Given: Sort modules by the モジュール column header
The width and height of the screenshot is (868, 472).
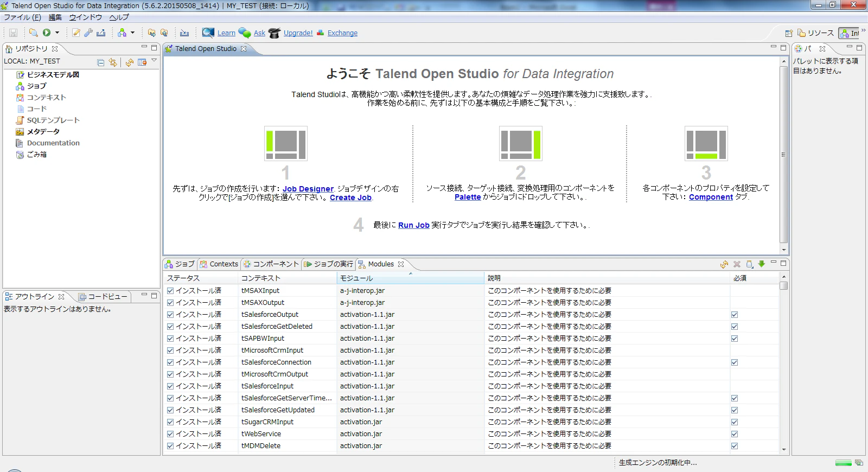Looking at the screenshot, I should pyautogui.click(x=410, y=278).
